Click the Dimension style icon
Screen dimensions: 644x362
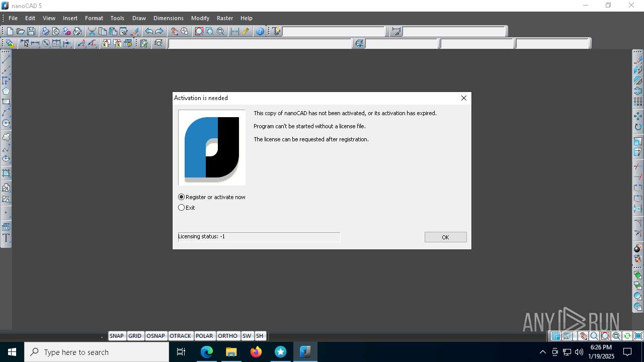[x=396, y=31]
